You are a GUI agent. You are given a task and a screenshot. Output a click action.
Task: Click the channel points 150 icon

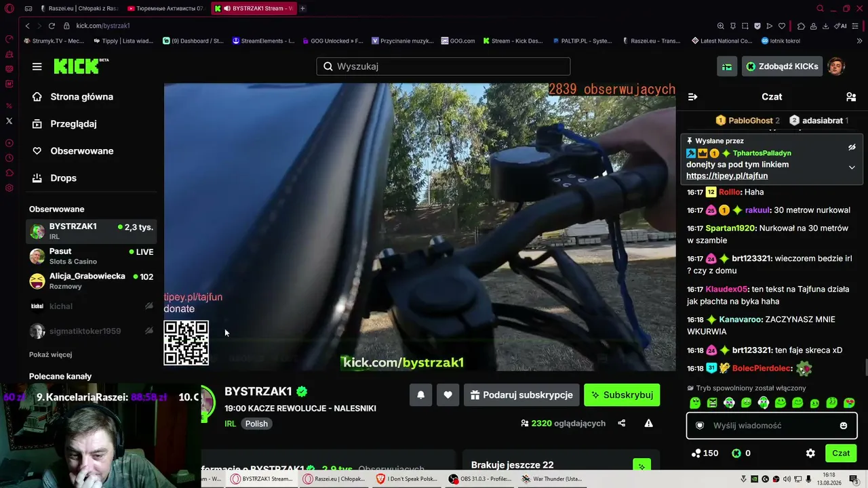[x=696, y=453]
